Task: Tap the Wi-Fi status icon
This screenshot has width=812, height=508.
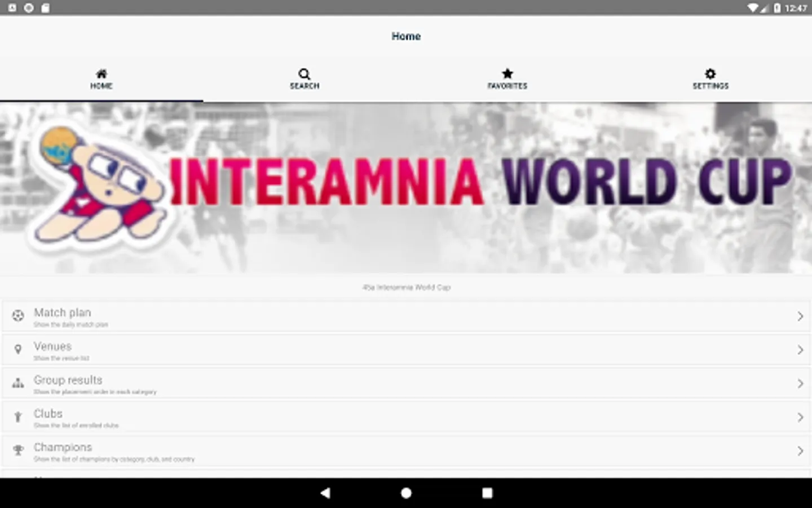Action: tap(752, 8)
